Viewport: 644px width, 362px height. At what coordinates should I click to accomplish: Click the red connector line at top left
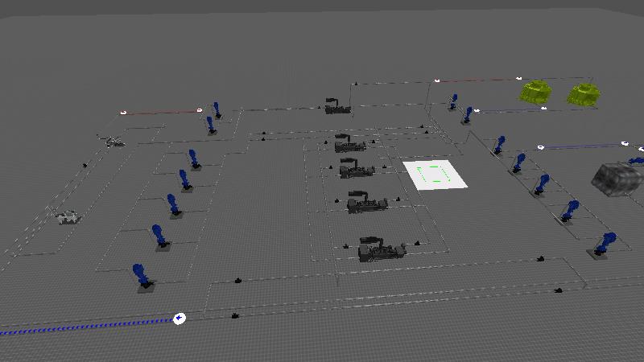(161, 112)
